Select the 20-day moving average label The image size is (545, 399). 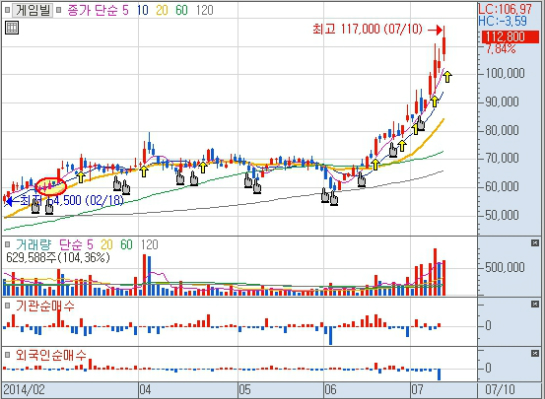pyautogui.click(x=162, y=10)
